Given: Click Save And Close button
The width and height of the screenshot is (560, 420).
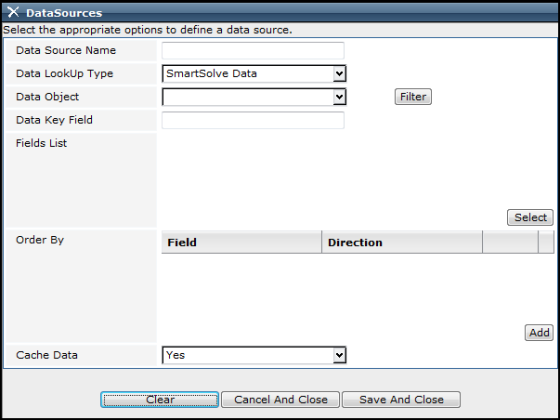Looking at the screenshot, I should coord(401,399).
